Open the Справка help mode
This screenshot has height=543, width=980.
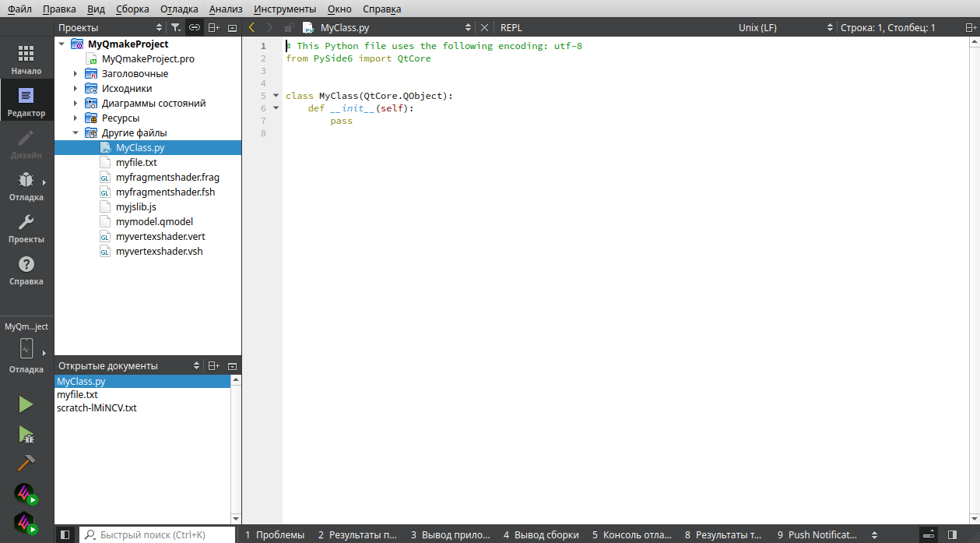[26, 270]
